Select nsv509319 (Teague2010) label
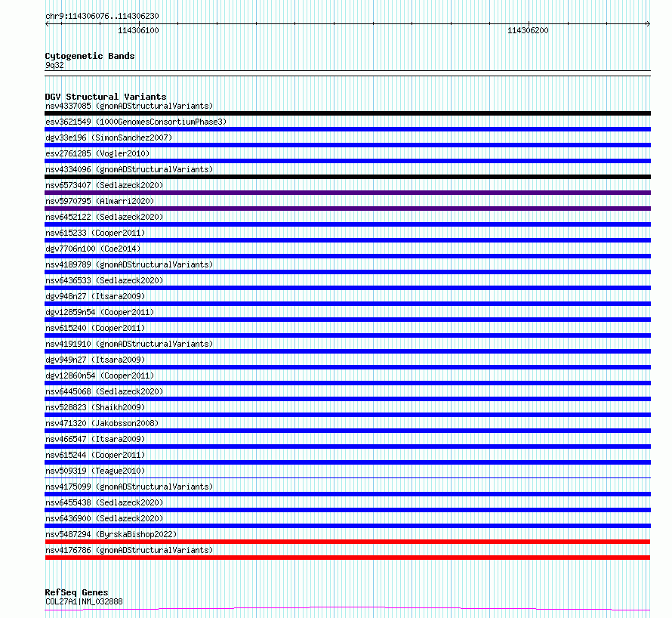 click(95, 471)
